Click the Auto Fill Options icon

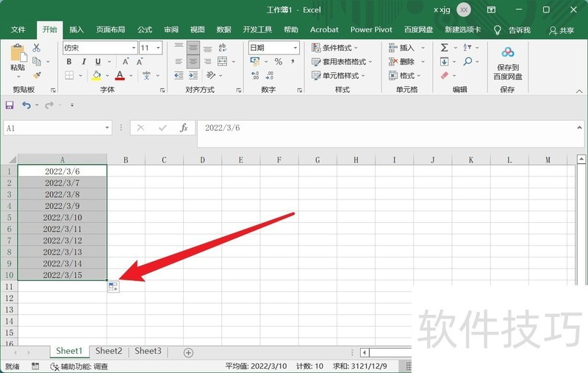pos(113,287)
